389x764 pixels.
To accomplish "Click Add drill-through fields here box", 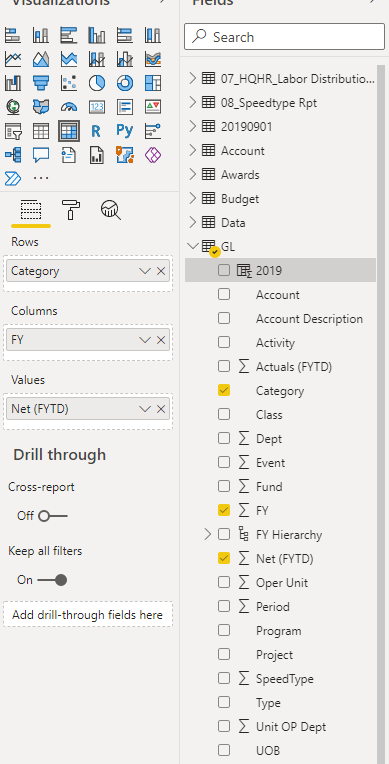I will [x=88, y=614].
